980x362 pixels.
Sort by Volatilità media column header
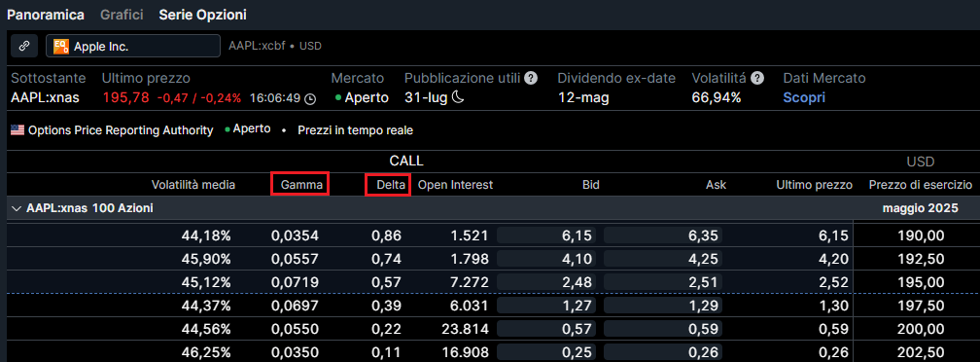tap(193, 185)
